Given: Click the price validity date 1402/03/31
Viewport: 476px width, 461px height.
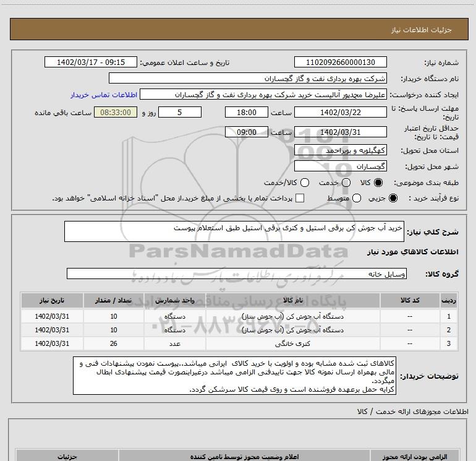Looking at the screenshot, I should coord(340,132).
